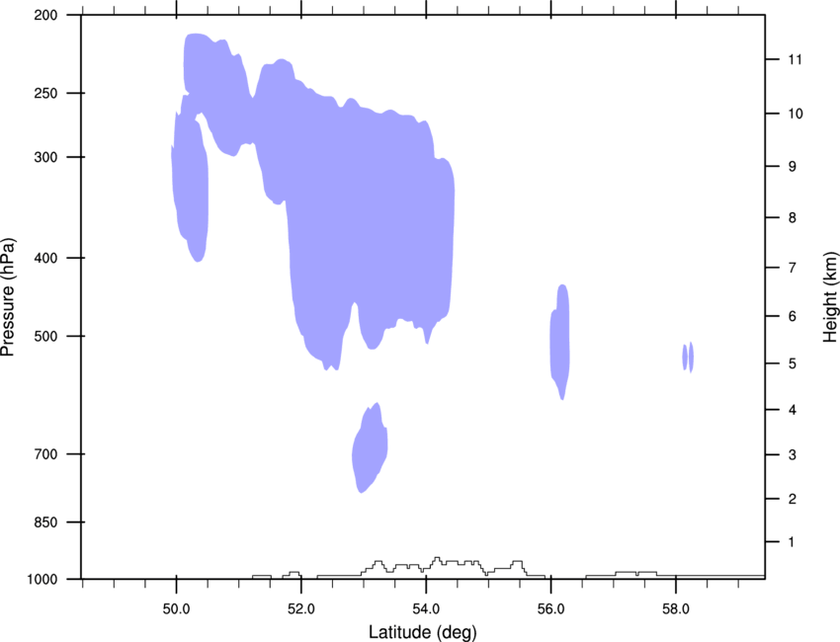Click the 6 km height label
The height and width of the screenshot is (642, 840).
tap(793, 316)
